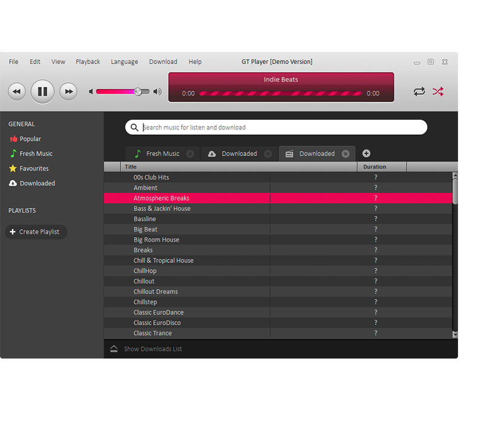
Task: Click into the music search field
Action: point(278,128)
